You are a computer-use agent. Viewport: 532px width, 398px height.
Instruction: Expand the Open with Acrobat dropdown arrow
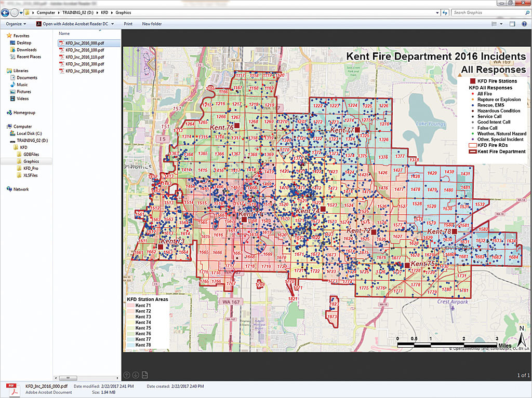pyautogui.click(x=112, y=24)
